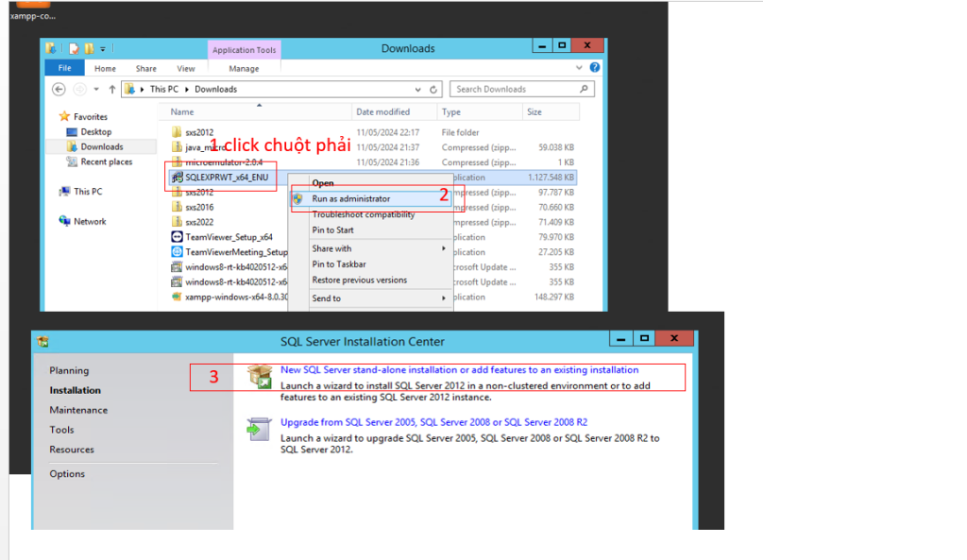Open Maintenance in the Installation Center sidebar
This screenshot has width=967, height=560.
(78, 410)
